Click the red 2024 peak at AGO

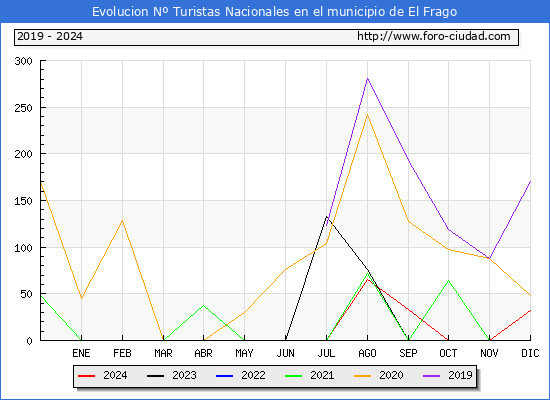(x=367, y=279)
